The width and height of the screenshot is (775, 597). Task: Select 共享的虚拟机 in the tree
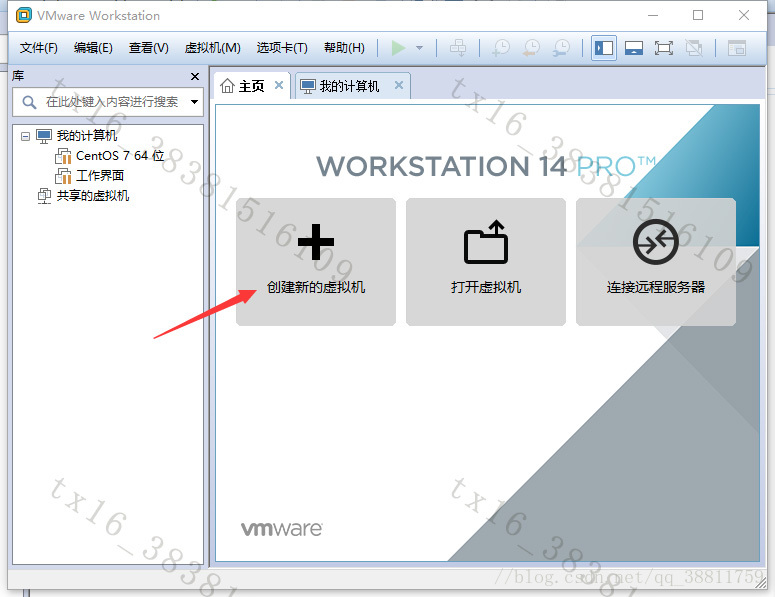pos(93,196)
